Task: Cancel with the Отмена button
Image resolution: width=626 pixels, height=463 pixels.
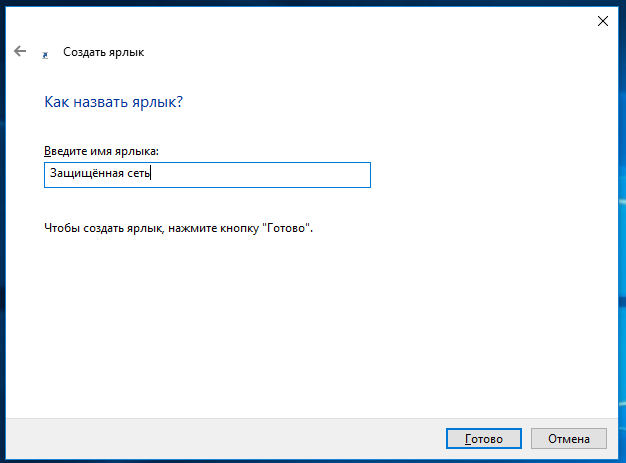Action: (x=569, y=439)
